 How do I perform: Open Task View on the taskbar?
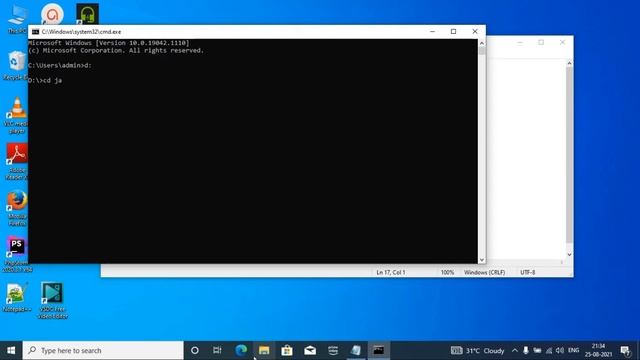(217, 350)
